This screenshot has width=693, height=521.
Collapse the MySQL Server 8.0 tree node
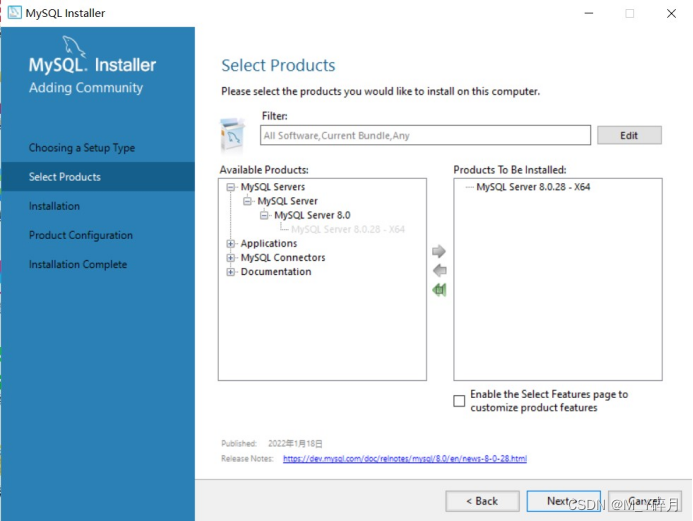click(264, 216)
